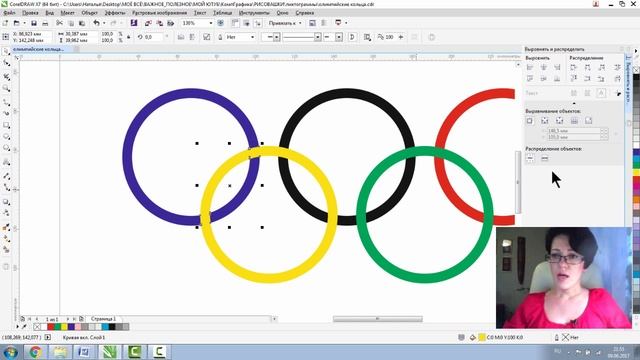Screen dimensions: 640x360
Task: Select the Ellipse tool
Action: (x=6, y=136)
